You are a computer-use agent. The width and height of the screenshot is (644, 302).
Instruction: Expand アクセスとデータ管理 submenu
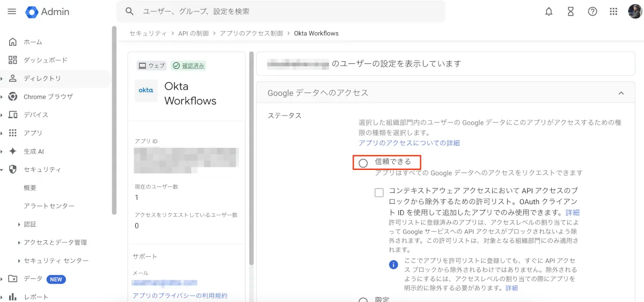[19, 242]
